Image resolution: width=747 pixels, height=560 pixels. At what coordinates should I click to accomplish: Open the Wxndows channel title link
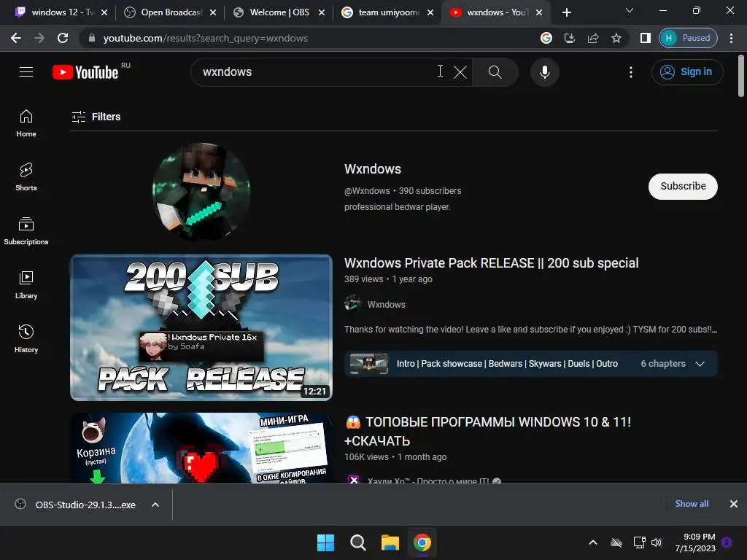(x=373, y=169)
